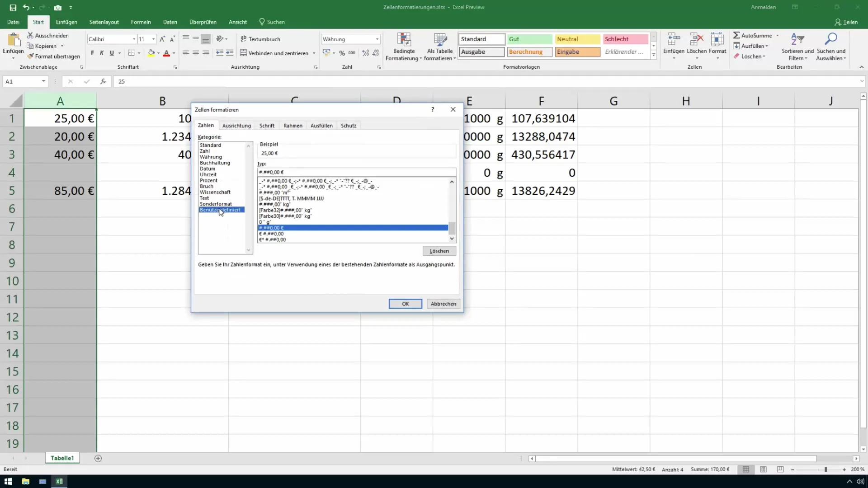Expand the Name Box dropdown arrow

(x=43, y=81)
